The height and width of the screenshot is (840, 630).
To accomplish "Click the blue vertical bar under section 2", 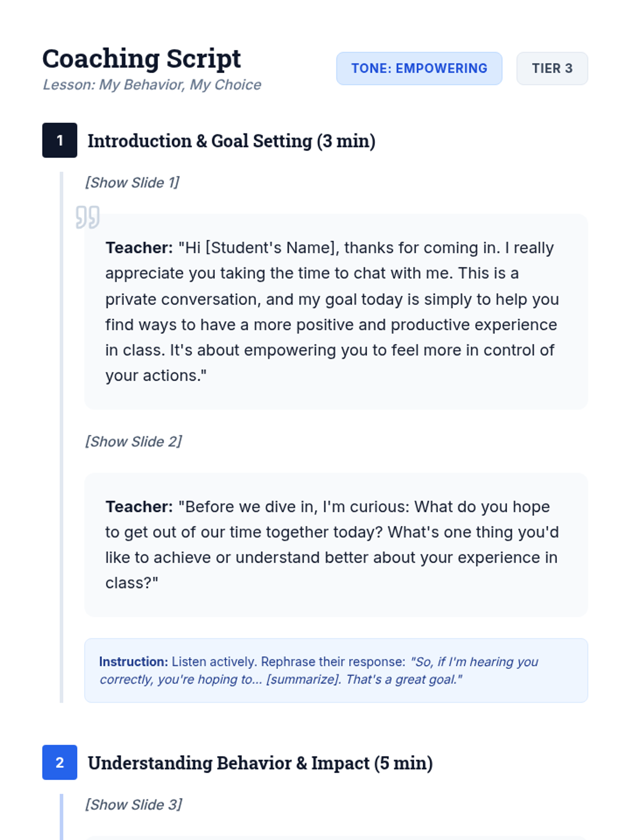I will point(61,817).
